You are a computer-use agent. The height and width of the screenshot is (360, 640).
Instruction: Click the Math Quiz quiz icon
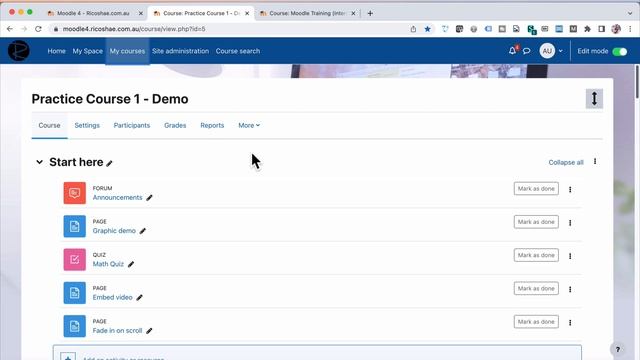75,260
